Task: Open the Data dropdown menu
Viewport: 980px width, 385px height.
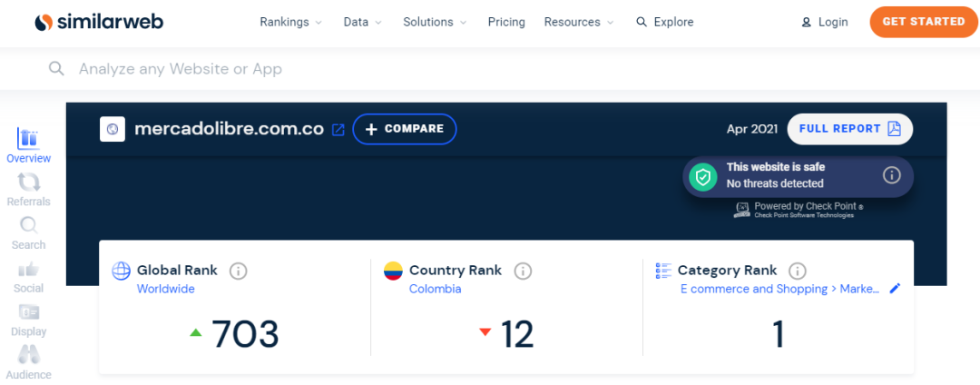Action: (x=362, y=22)
